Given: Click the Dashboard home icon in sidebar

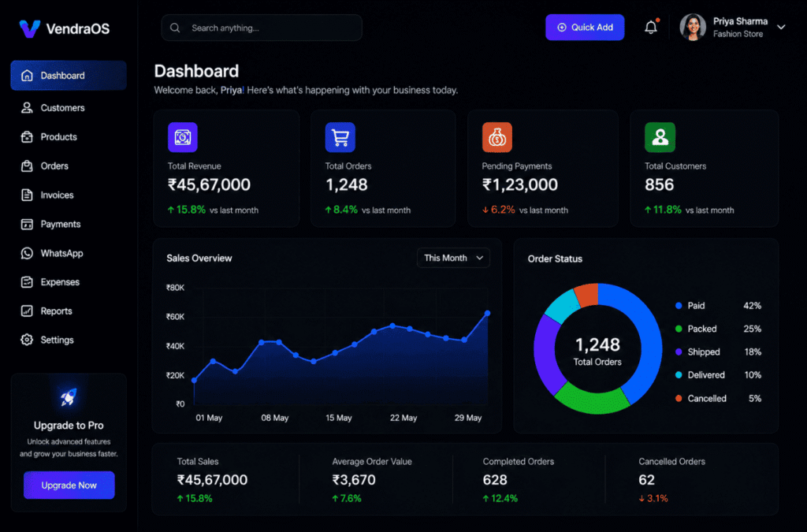Looking at the screenshot, I should (x=27, y=76).
